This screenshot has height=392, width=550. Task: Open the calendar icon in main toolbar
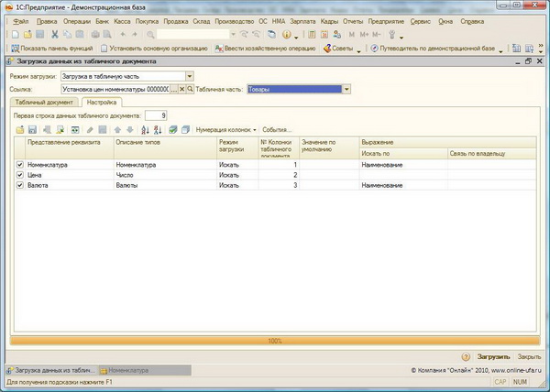coord(324,34)
